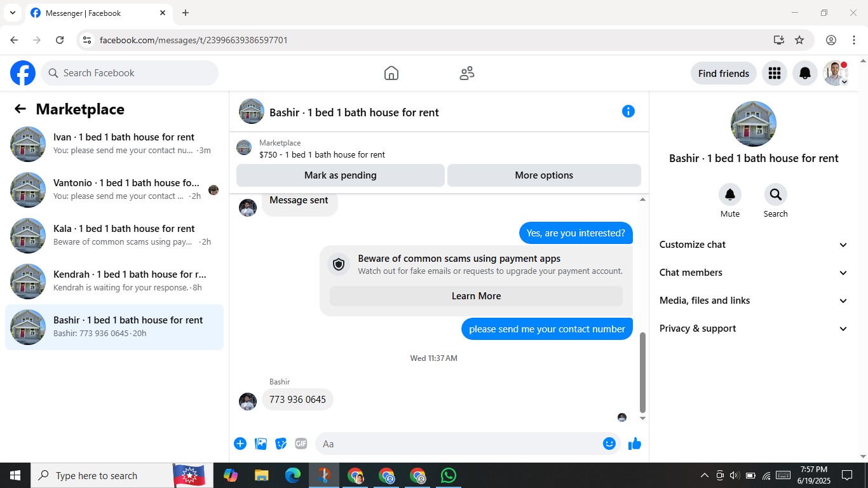Open More options for the listing

tap(544, 175)
